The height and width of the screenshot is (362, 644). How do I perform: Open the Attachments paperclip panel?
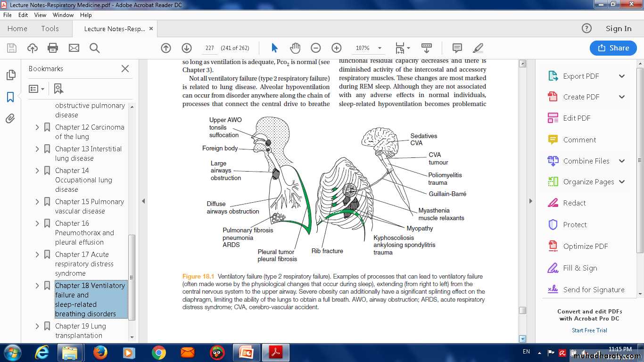[x=10, y=118]
